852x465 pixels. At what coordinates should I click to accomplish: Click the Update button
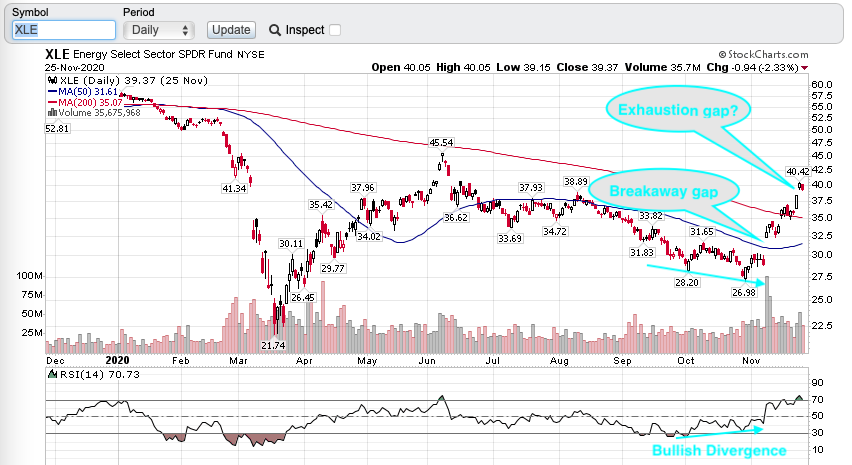click(x=231, y=30)
